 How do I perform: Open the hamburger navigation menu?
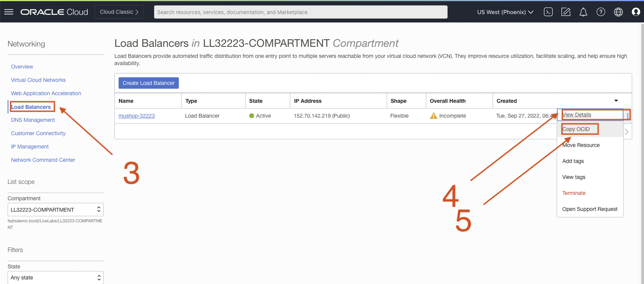tap(9, 12)
